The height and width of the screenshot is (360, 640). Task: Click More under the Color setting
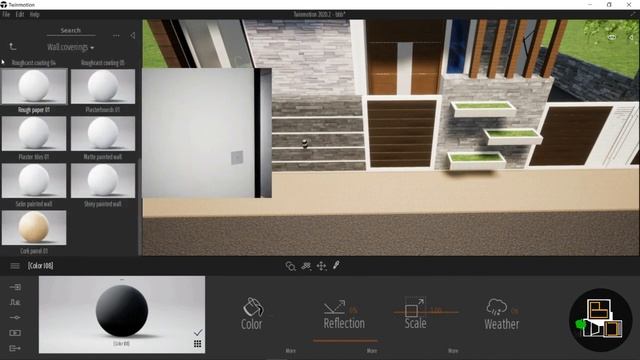[x=291, y=351]
